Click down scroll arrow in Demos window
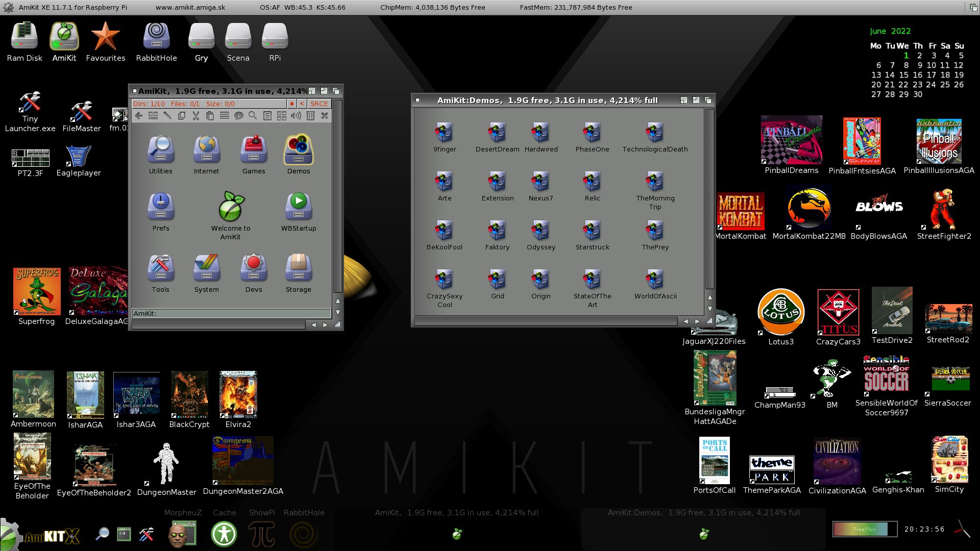The width and height of the screenshot is (980, 551). [709, 309]
